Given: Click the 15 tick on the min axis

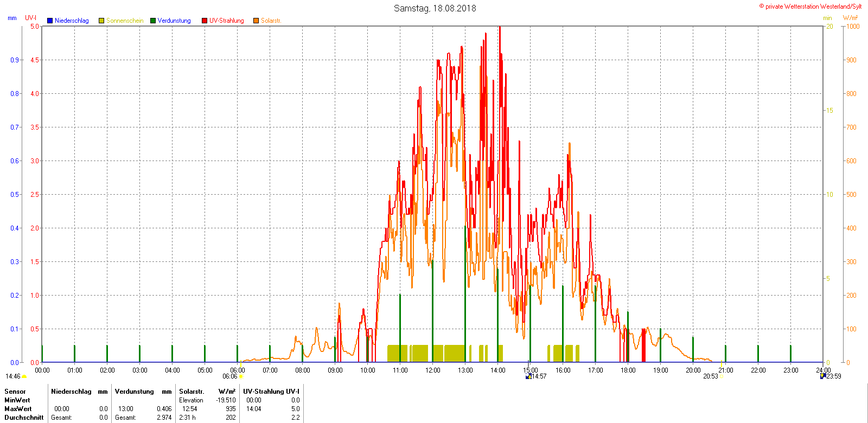Looking at the screenshot, I should [x=829, y=111].
